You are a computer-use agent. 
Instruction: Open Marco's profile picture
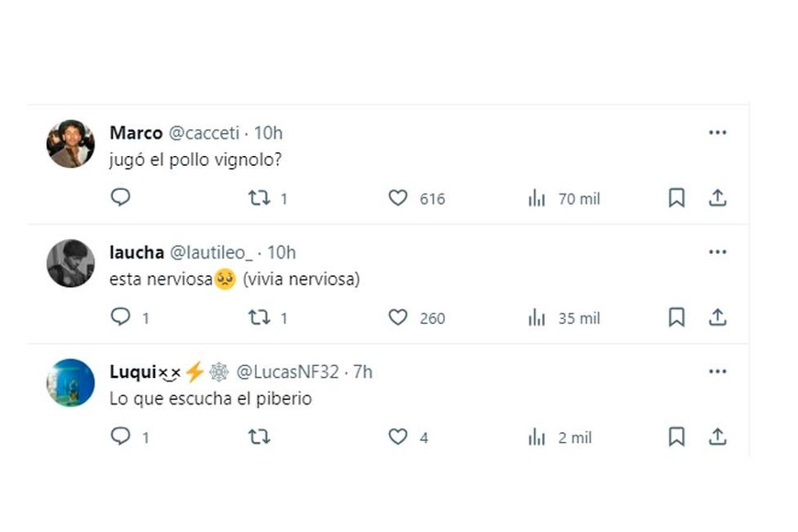click(x=71, y=144)
